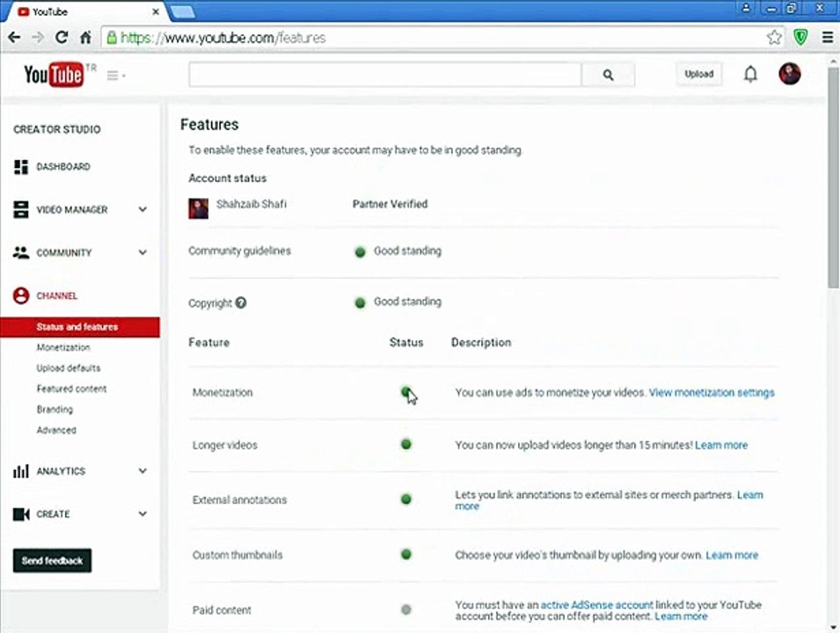Image resolution: width=840 pixels, height=633 pixels.
Task: Select Status and features
Action: pos(80,327)
